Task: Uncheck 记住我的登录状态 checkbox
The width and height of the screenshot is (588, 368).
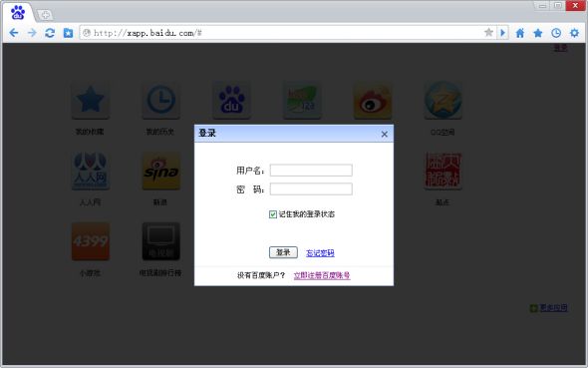Action: [x=273, y=214]
